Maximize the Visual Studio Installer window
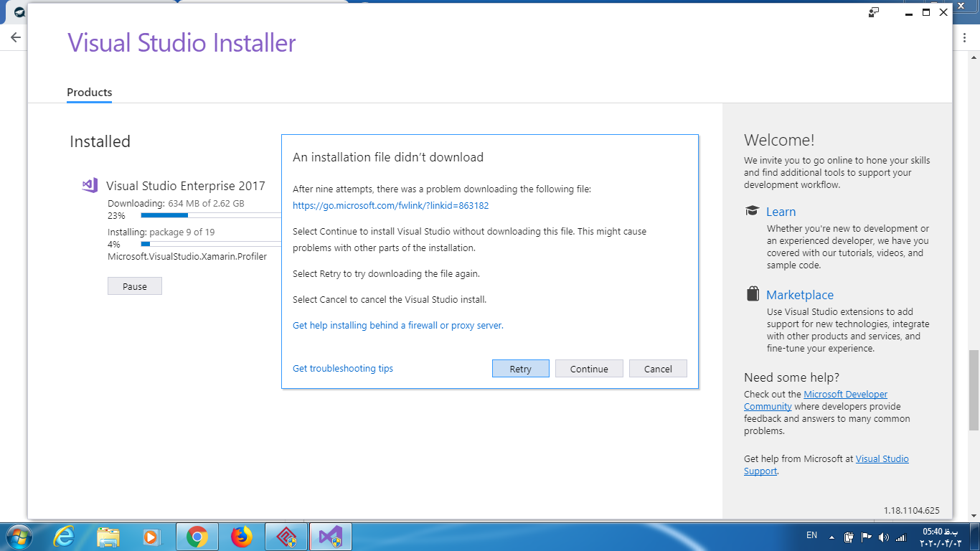Viewport: 980px width, 551px height. pyautogui.click(x=926, y=12)
